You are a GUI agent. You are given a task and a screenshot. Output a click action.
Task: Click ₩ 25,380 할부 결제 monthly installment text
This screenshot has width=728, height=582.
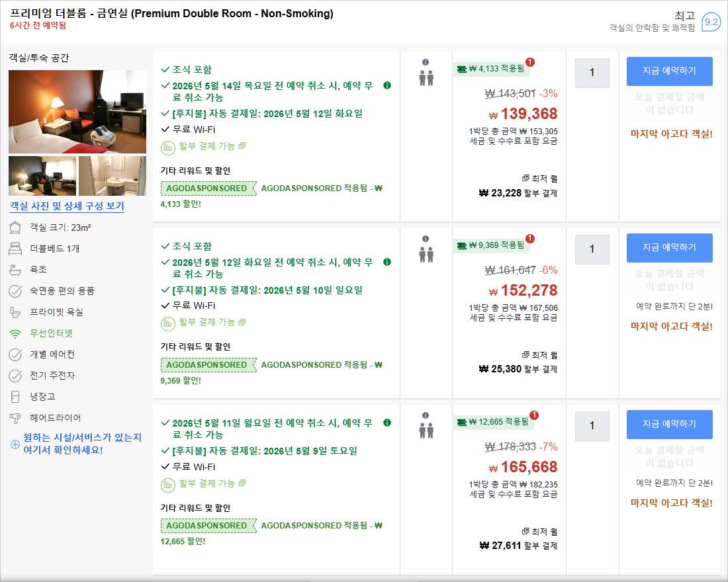click(x=518, y=369)
